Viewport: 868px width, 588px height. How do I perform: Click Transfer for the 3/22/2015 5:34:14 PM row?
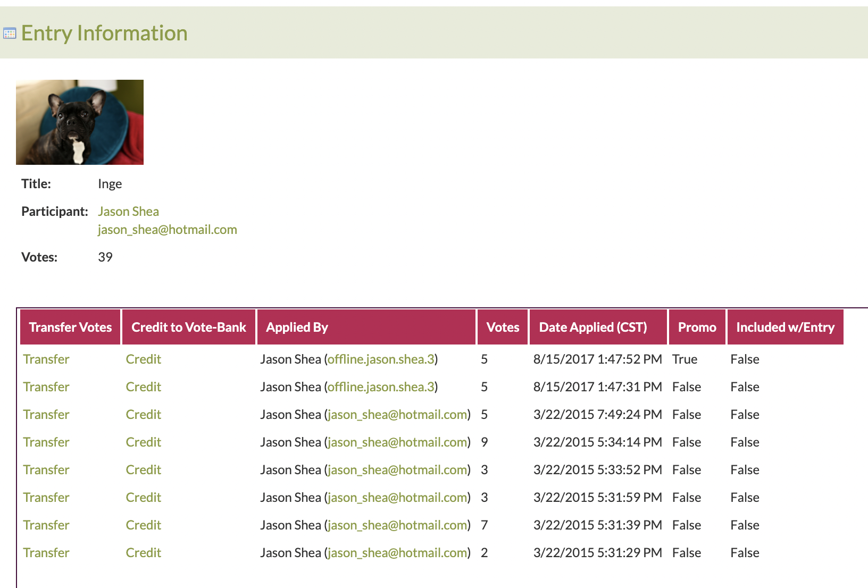pyautogui.click(x=46, y=442)
